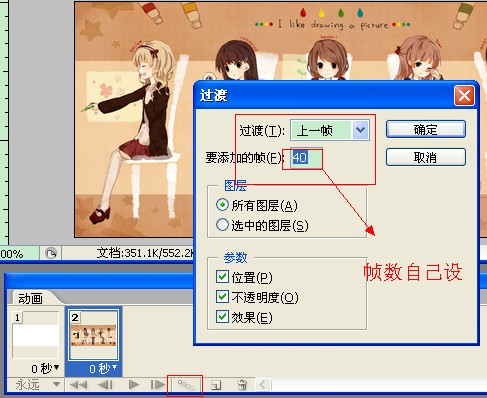The width and height of the screenshot is (487, 398).
Task: Click the animation panel scroll left arrow
Action: 263,385
